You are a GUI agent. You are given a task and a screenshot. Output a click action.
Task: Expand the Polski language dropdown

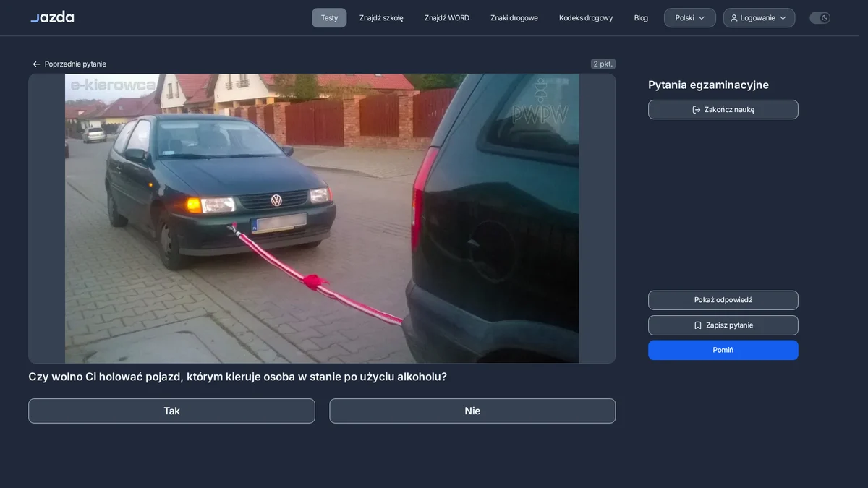[x=690, y=18]
